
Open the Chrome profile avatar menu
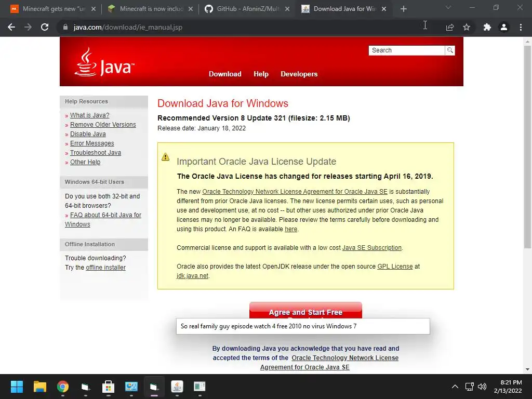[504, 27]
